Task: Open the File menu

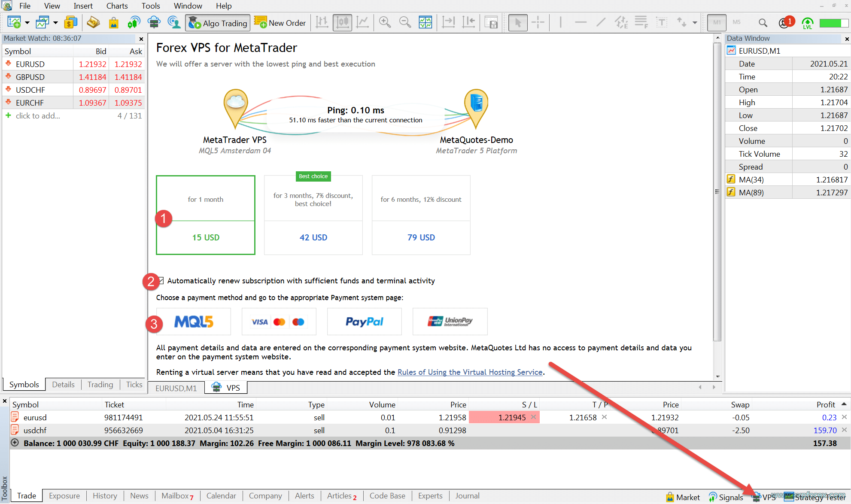Action: click(25, 6)
